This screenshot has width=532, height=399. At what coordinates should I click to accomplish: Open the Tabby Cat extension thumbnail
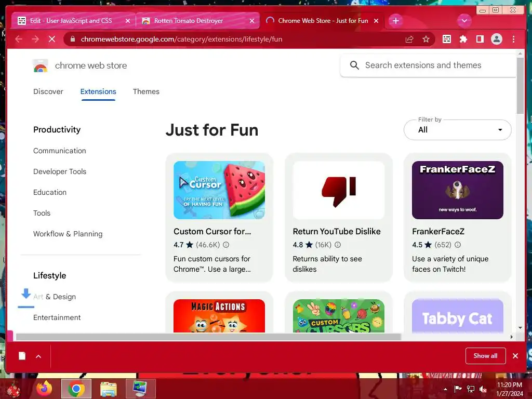pyautogui.click(x=457, y=316)
